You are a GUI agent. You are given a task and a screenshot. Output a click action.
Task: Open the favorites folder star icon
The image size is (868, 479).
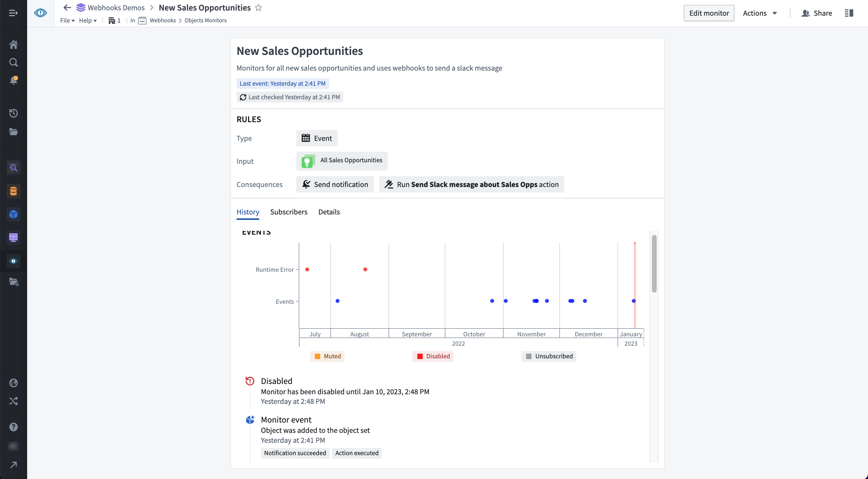coord(14,282)
